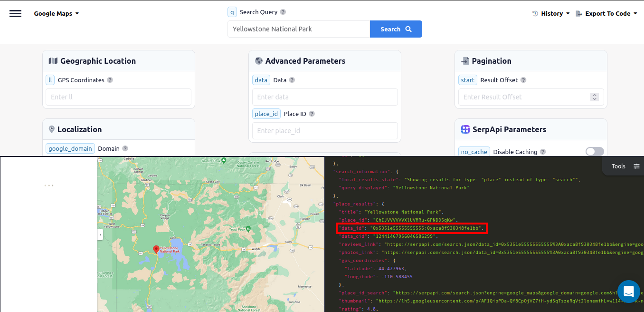Focus the 'Enter Result Offset' field
The image size is (644, 312).
531,97
